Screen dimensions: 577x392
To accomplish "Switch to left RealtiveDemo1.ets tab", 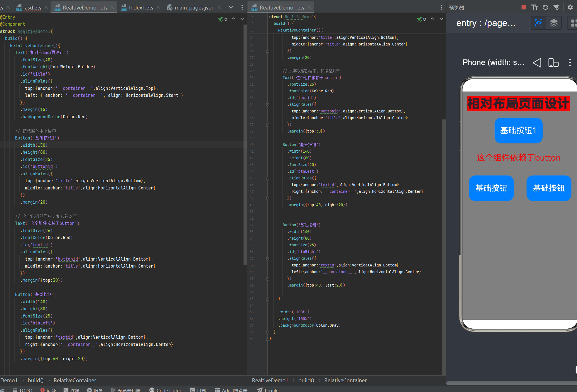I will [x=85, y=8].
